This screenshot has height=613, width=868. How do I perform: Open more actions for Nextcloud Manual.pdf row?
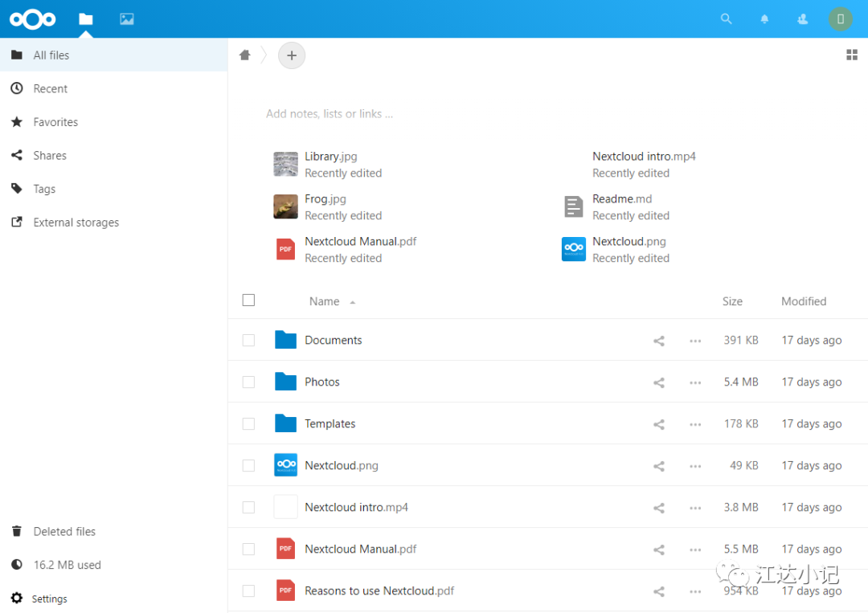[695, 550]
